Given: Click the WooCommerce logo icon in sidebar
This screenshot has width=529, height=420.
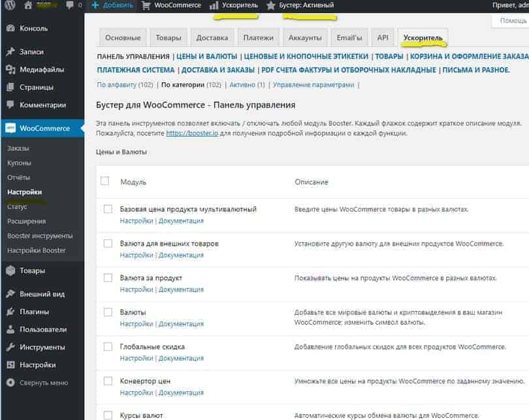Looking at the screenshot, I should tap(10, 128).
